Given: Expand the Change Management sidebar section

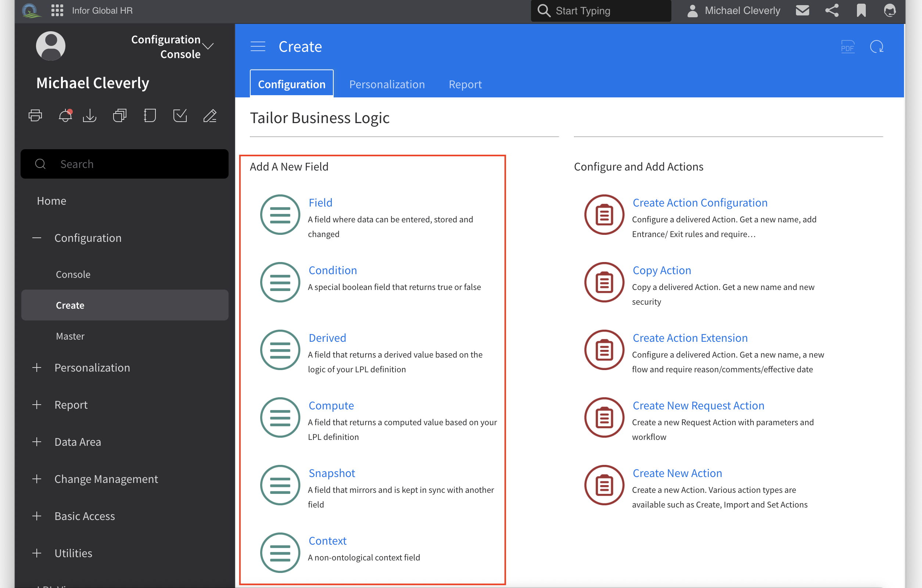Looking at the screenshot, I should pyautogui.click(x=37, y=479).
